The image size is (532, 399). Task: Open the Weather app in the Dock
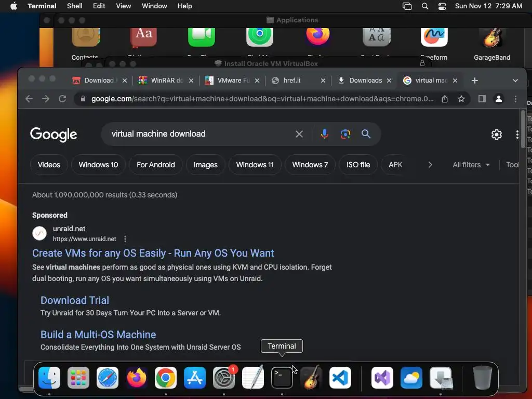click(411, 378)
